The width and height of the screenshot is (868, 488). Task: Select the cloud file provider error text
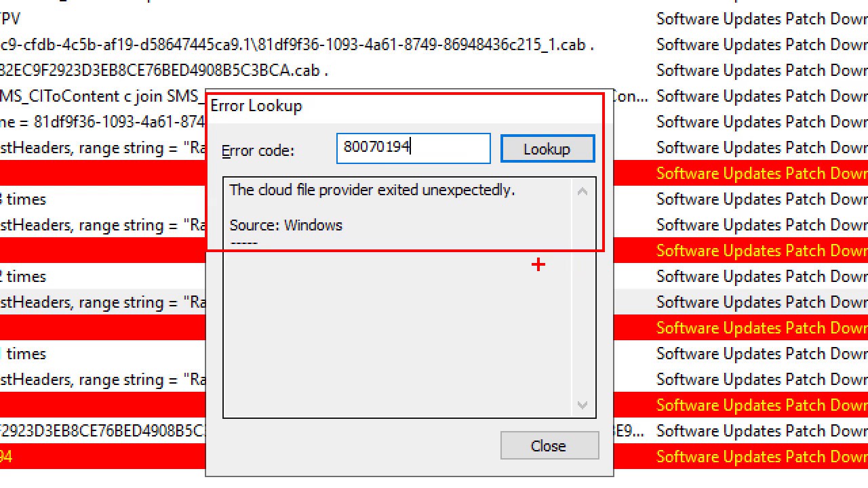[x=372, y=190]
